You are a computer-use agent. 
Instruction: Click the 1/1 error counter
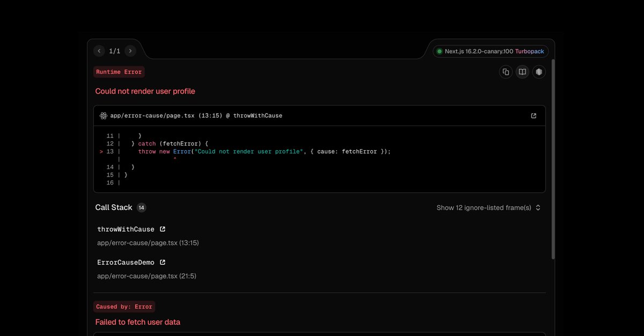click(x=115, y=51)
